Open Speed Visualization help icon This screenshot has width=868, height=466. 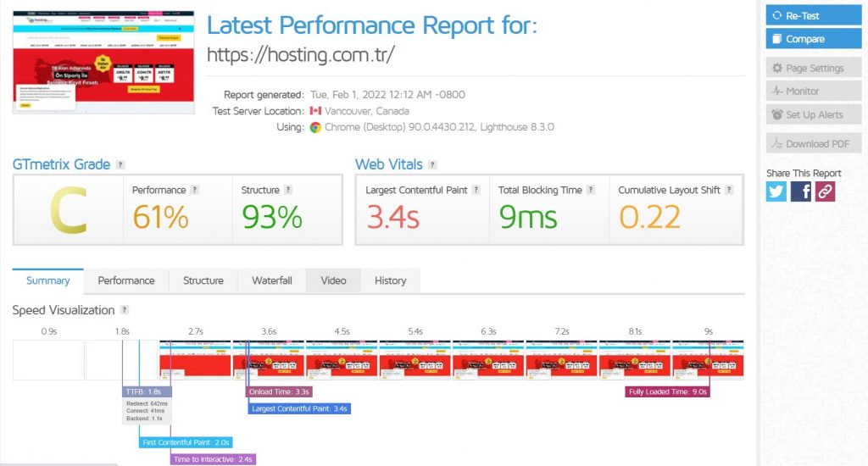tap(125, 310)
